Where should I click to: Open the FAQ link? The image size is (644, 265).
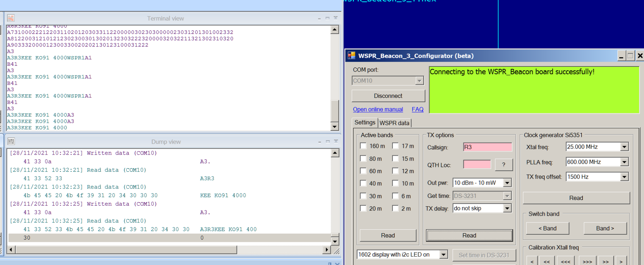click(x=418, y=109)
